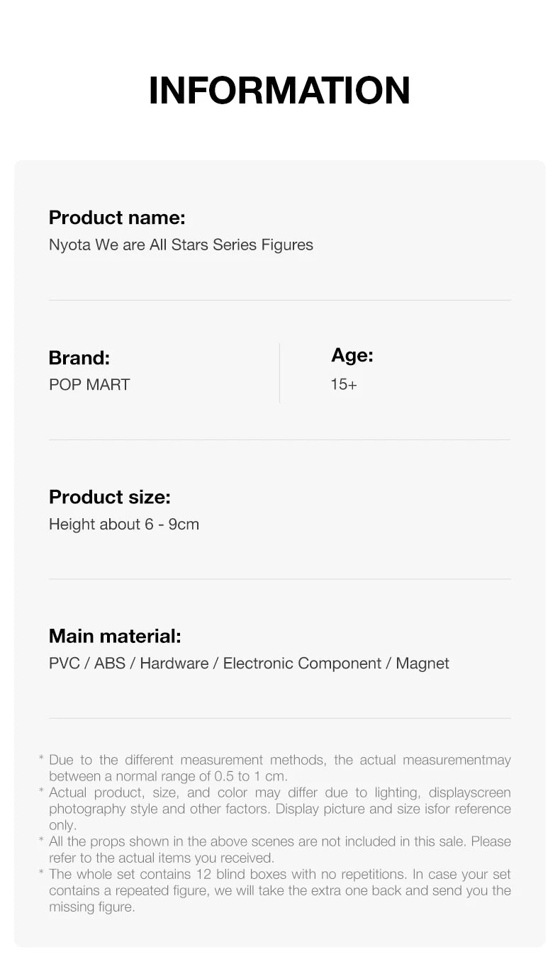Screen dimensions: 560x969
Task: Click the POP MART brand value
Action: pyautogui.click(x=89, y=385)
